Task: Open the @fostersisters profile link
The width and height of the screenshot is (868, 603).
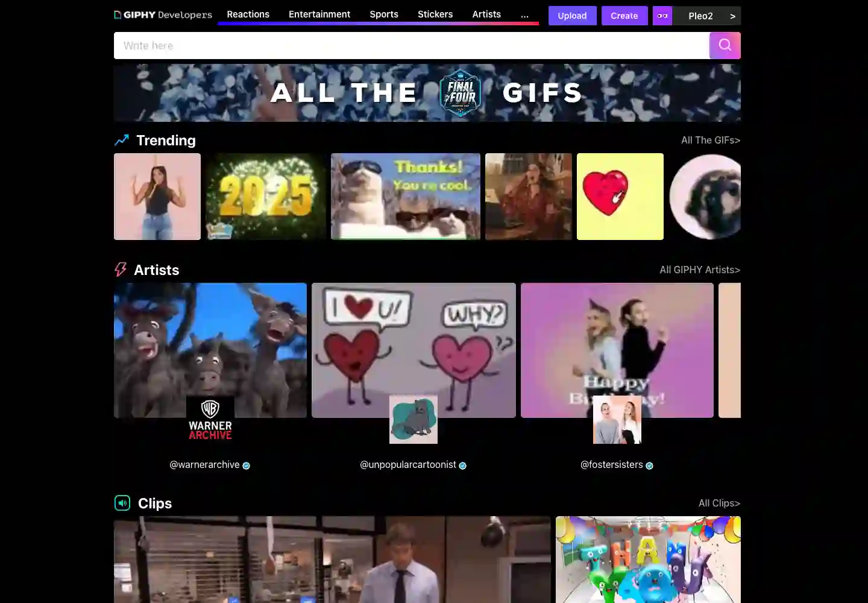Action: pyautogui.click(x=611, y=464)
